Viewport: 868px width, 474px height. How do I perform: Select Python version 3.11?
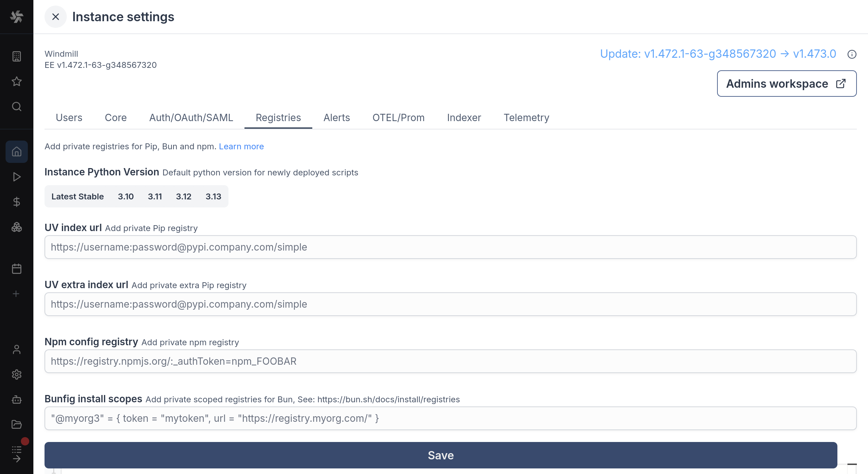pos(155,196)
